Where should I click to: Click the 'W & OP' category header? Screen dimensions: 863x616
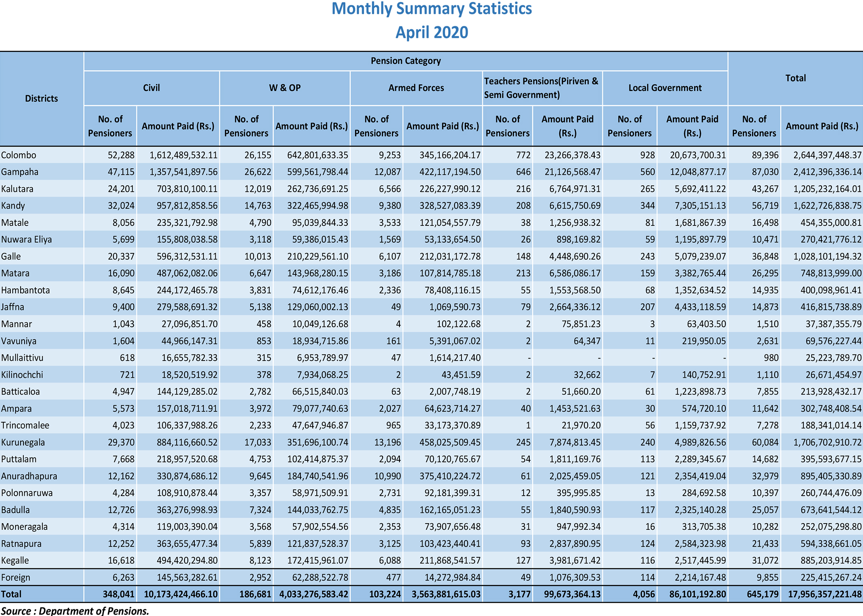(x=285, y=88)
